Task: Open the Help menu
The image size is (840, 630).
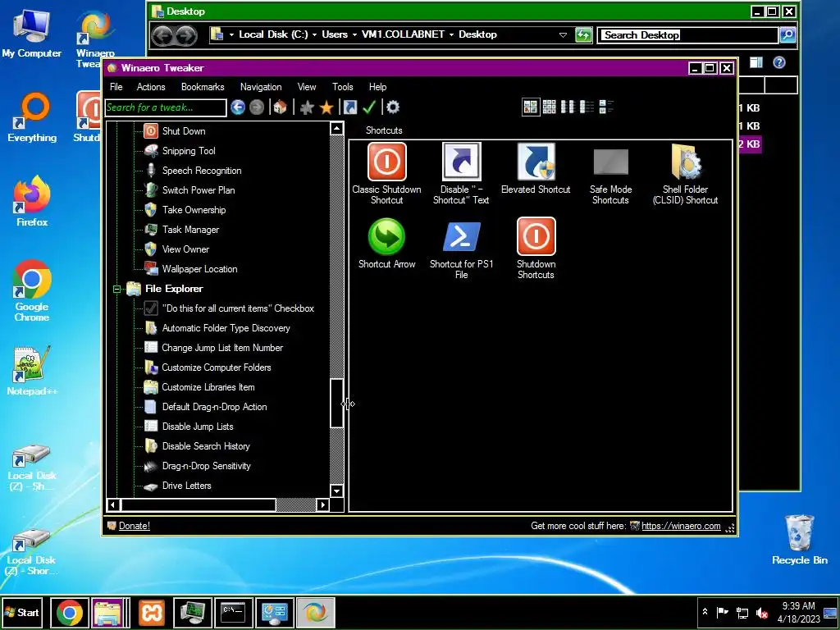Action: (x=377, y=87)
